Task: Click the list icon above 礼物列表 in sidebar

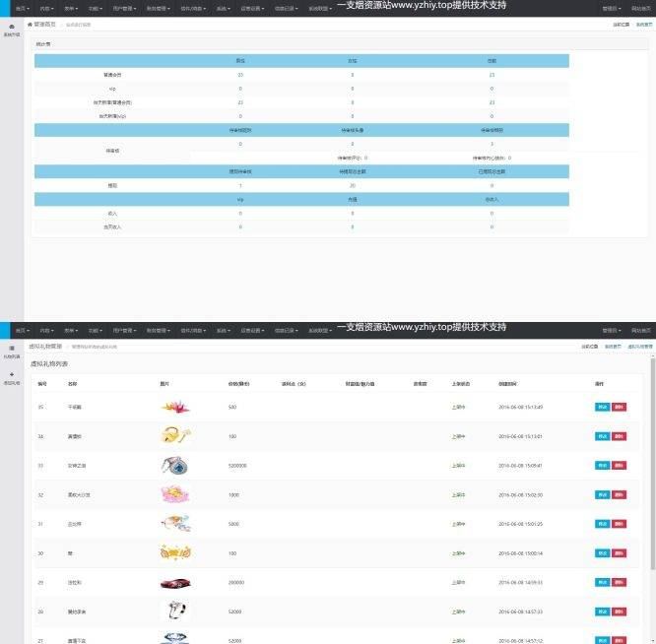Action: coord(11,348)
